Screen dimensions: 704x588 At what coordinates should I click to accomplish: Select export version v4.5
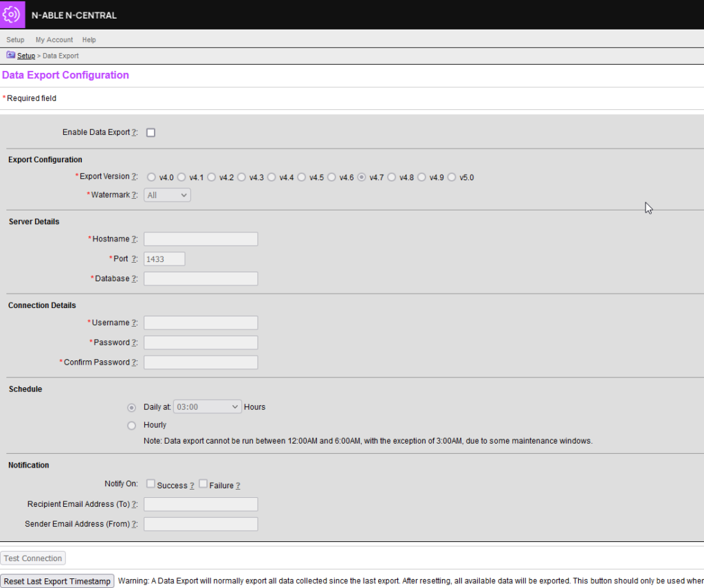point(302,177)
